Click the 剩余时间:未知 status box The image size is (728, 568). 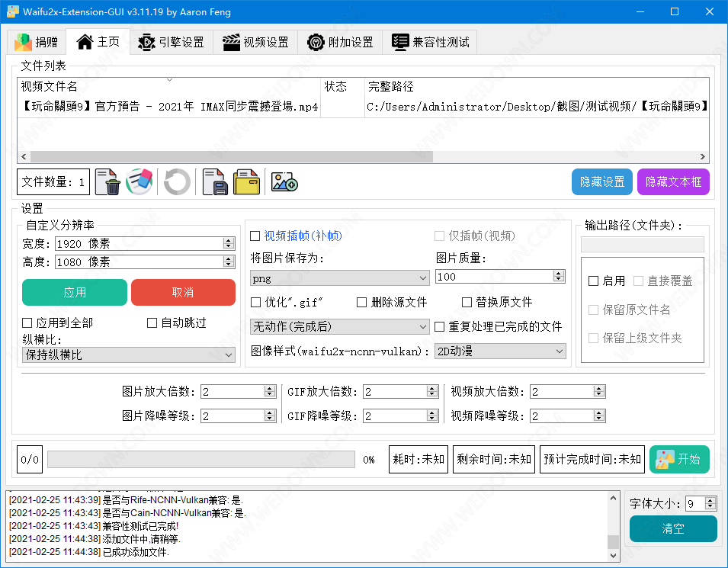493,459
